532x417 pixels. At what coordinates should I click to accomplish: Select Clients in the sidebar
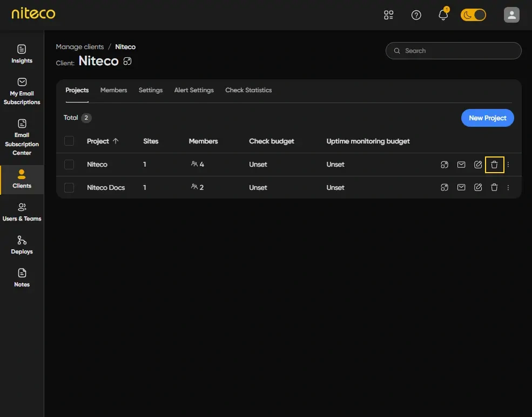[x=22, y=180]
